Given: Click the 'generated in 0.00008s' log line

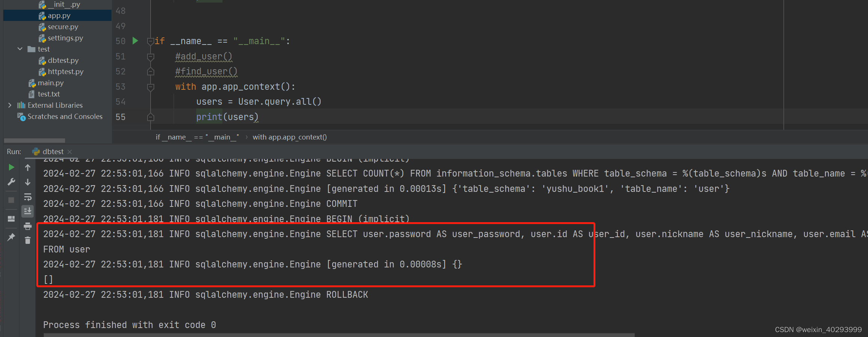Looking at the screenshot, I should click(253, 264).
